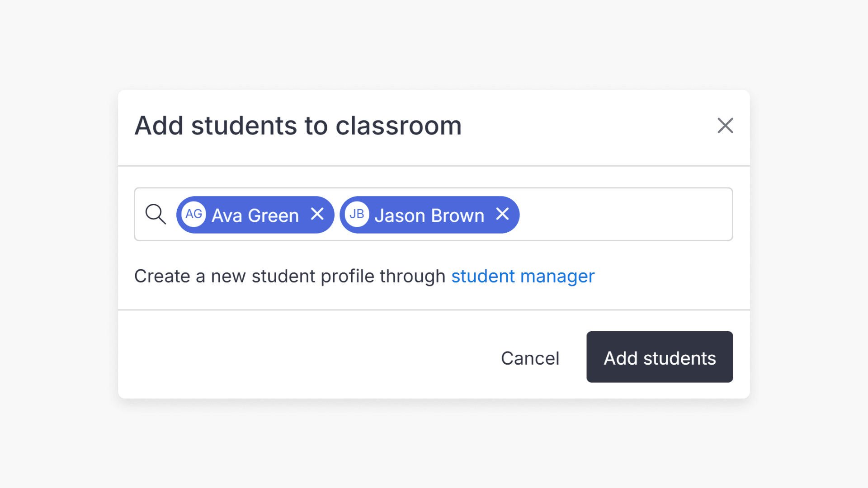868x488 pixels.
Task: Open student manager link
Action: [x=523, y=276]
